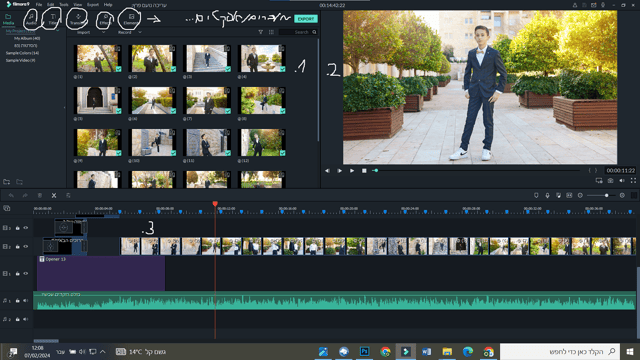Viewport: 640px width, 360px height.
Task: Hide video track 3 with eye
Action: (x=26, y=228)
